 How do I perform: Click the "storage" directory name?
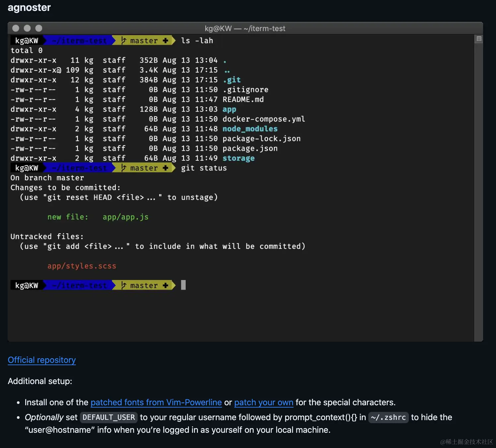239,158
